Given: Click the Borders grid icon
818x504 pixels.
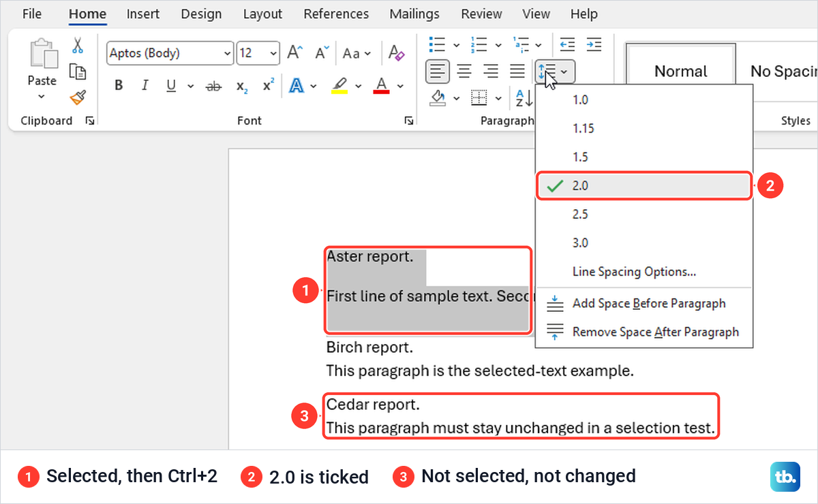Looking at the screenshot, I should (480, 98).
